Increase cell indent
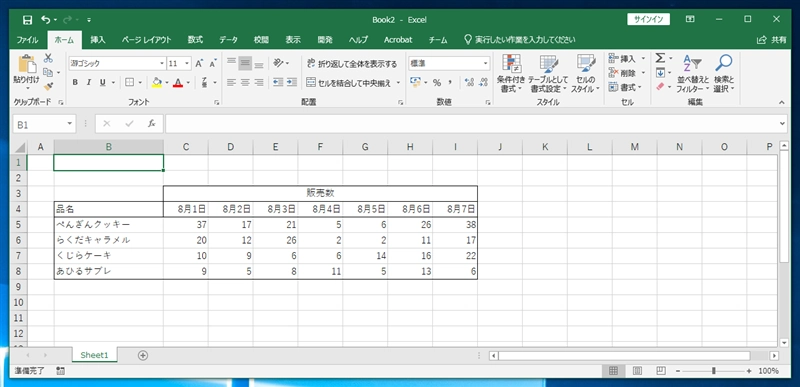This screenshot has width=800, height=387. tap(291, 82)
